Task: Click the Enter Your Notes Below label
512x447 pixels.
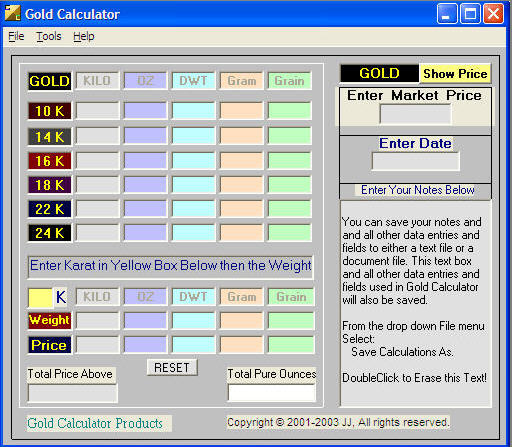Action: point(418,190)
